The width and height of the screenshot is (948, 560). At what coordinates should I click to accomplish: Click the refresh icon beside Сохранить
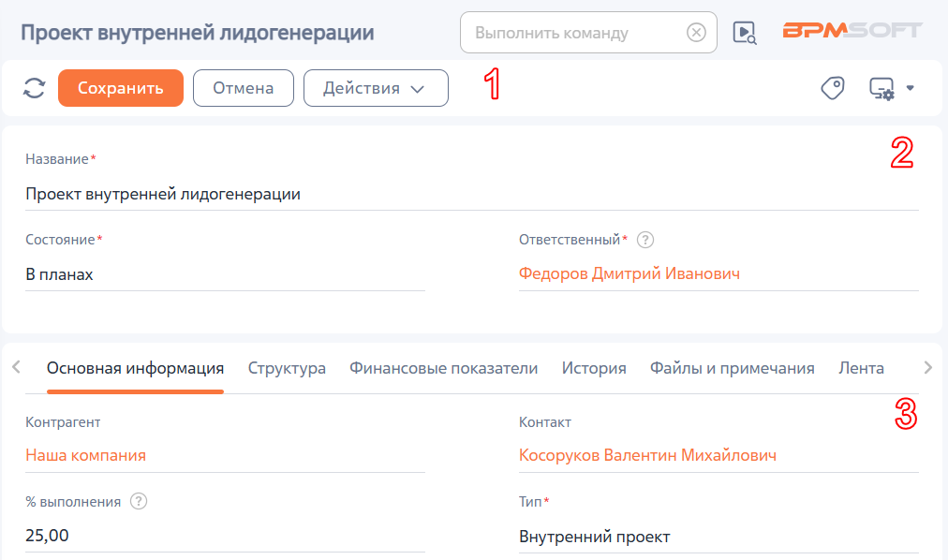click(x=34, y=88)
